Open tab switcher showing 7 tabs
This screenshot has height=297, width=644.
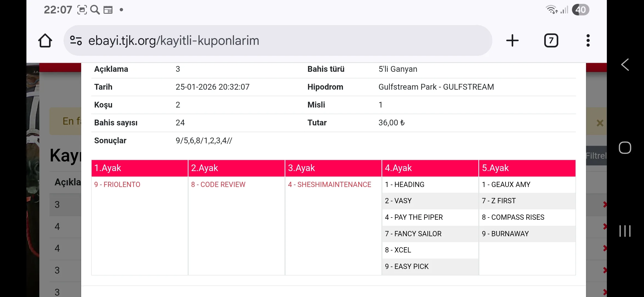tap(551, 41)
